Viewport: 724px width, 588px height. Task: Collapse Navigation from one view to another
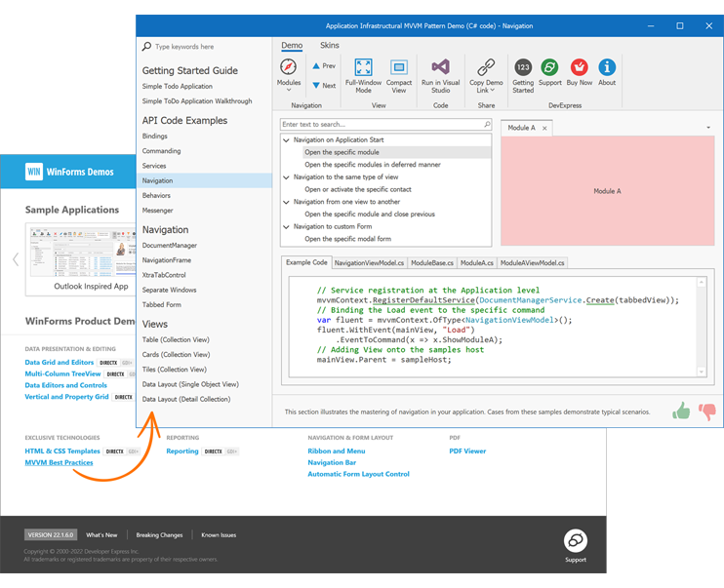pyautogui.click(x=286, y=202)
